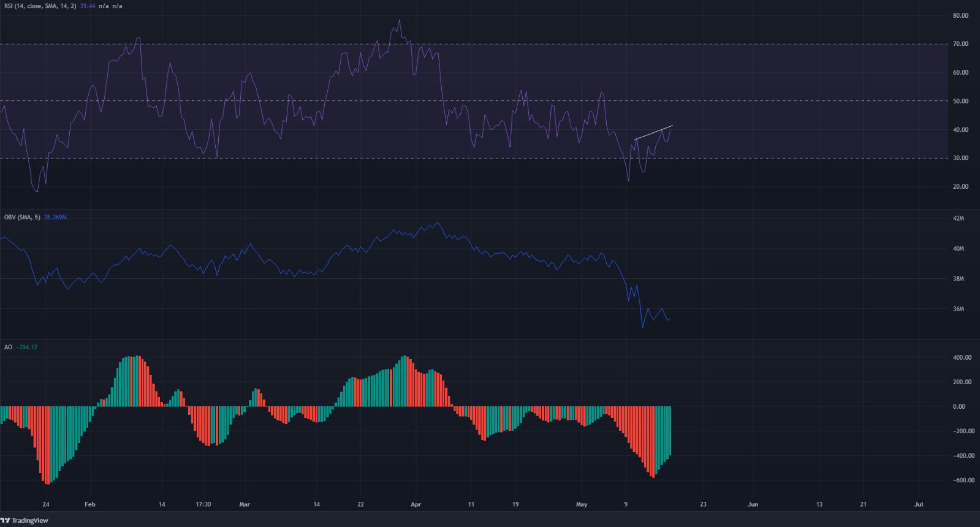Click the 40M OBV scale label
This screenshot has width=980, height=527.
tap(958, 249)
